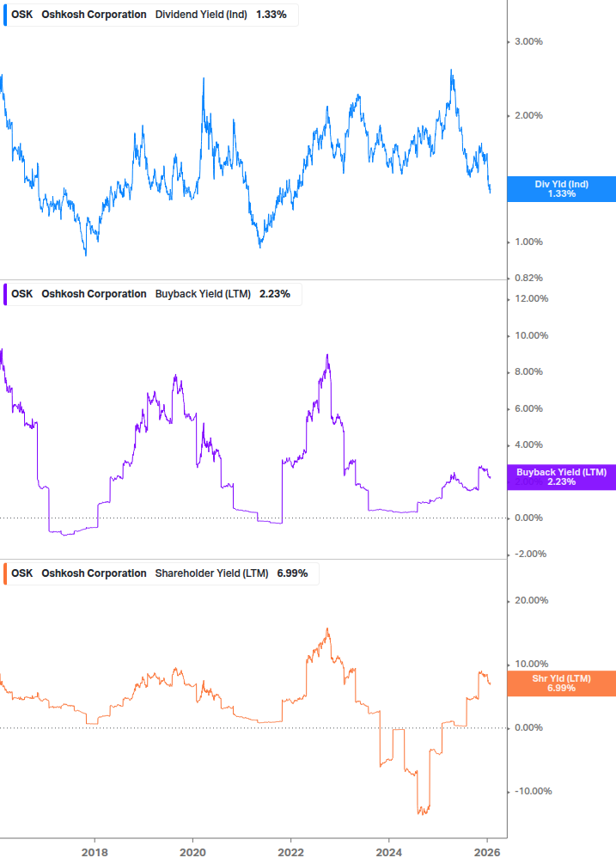Click the 2024 label on the time axis

[389, 853]
